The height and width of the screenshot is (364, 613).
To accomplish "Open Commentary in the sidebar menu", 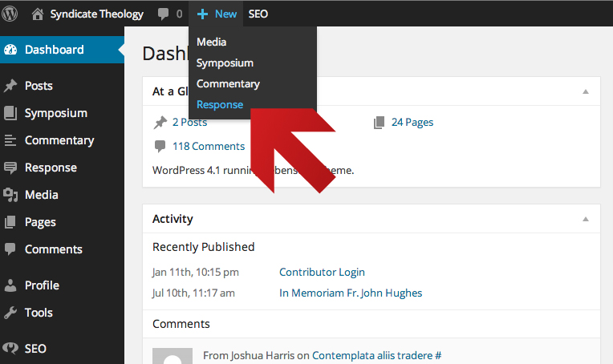I will point(59,140).
